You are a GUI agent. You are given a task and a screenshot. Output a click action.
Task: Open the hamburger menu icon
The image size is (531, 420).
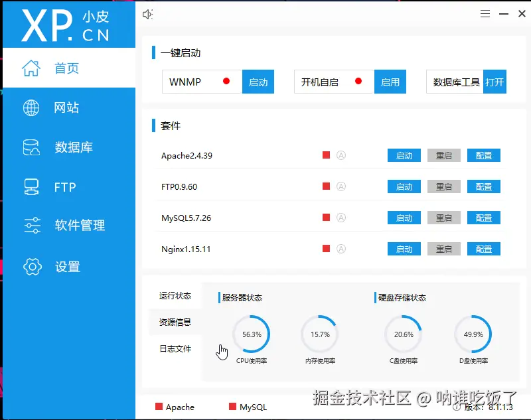pyautogui.click(x=485, y=13)
